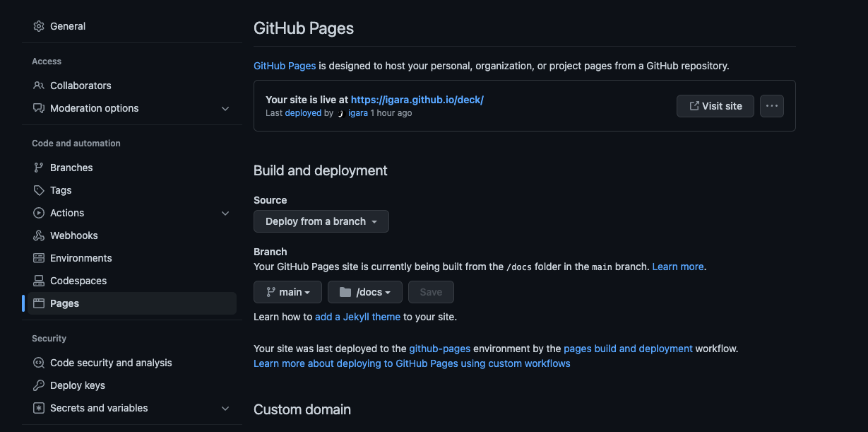Click the Branches icon

coord(37,167)
